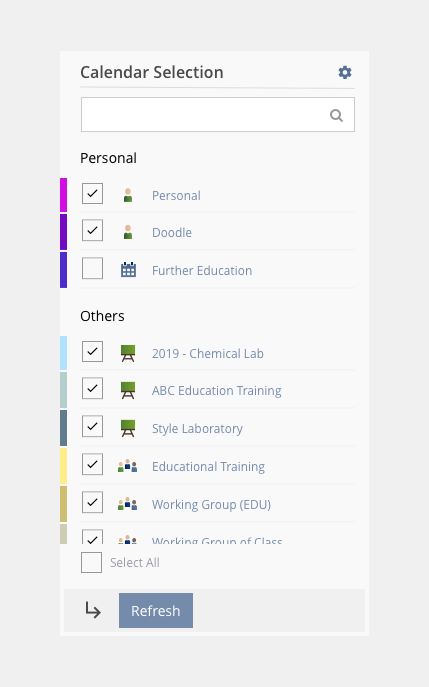Click the Refresh button
This screenshot has width=429, height=687.
(x=156, y=610)
